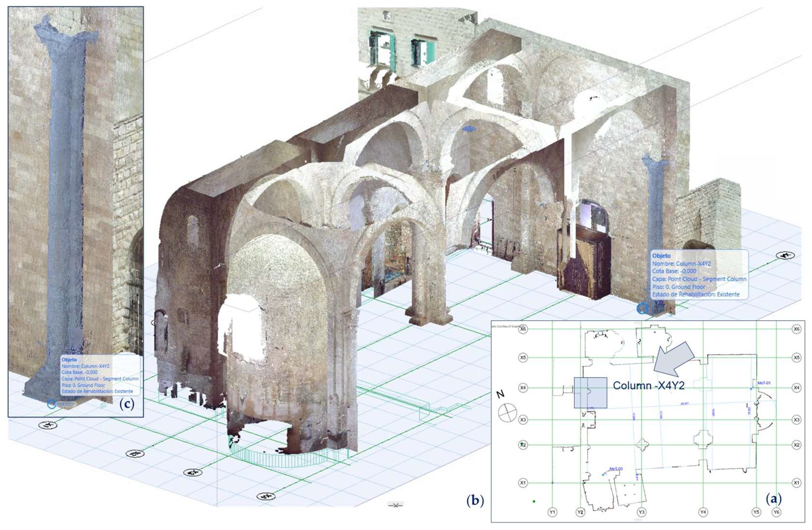The width and height of the screenshot is (812, 530).
Task: Select the Y6 grid axis marker
Action: click(777, 512)
